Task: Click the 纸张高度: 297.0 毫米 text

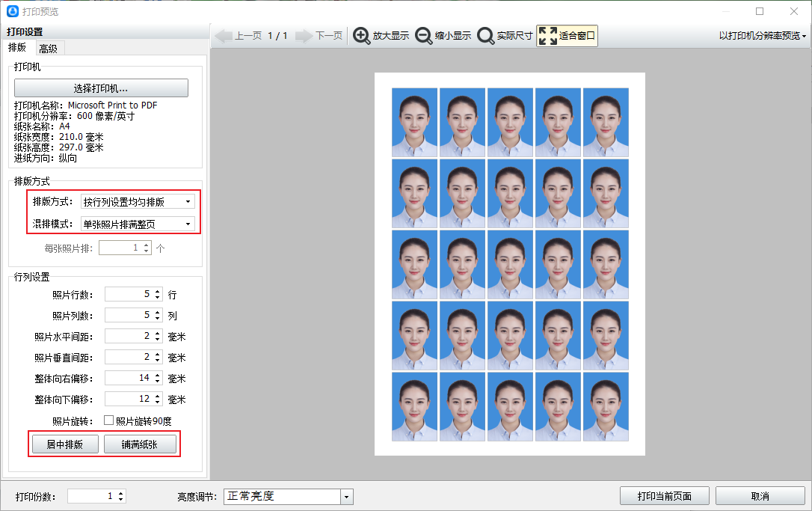Action: [58, 147]
